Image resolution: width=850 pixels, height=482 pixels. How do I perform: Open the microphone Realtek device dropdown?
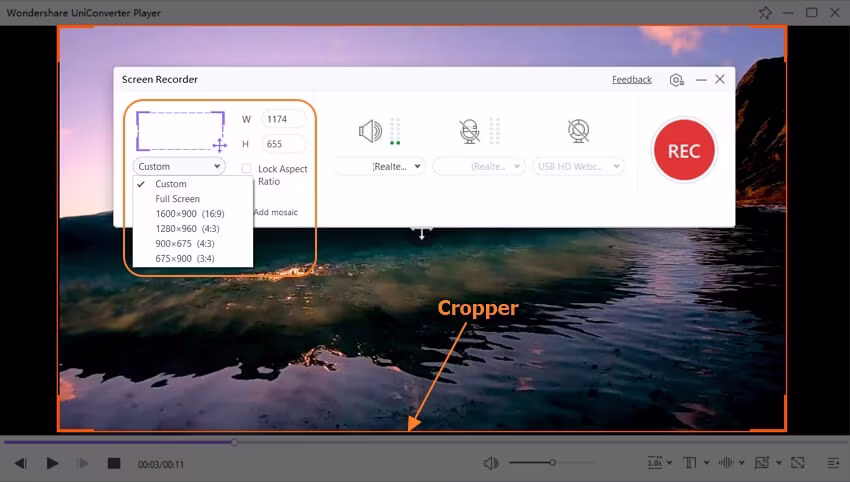[x=479, y=166]
